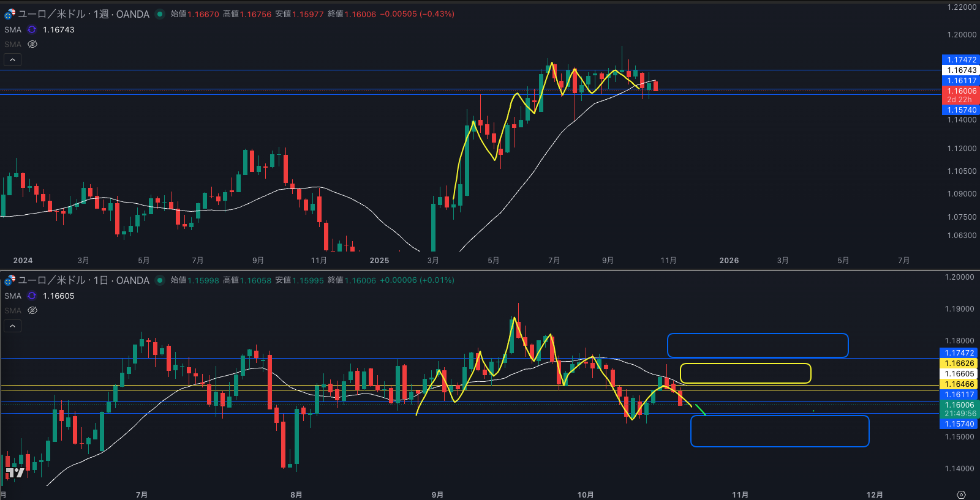Click the 1.14000 price scale tick on daily chart

959,469
